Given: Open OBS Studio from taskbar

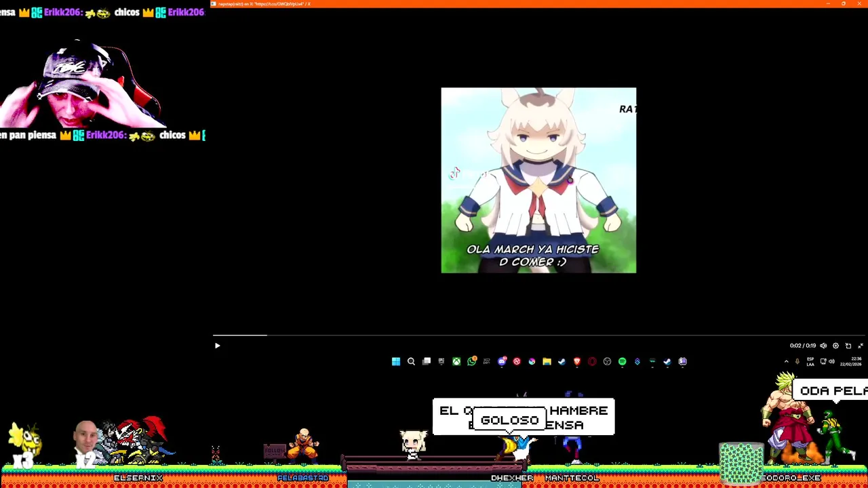Looking at the screenshot, I should coord(607,361).
